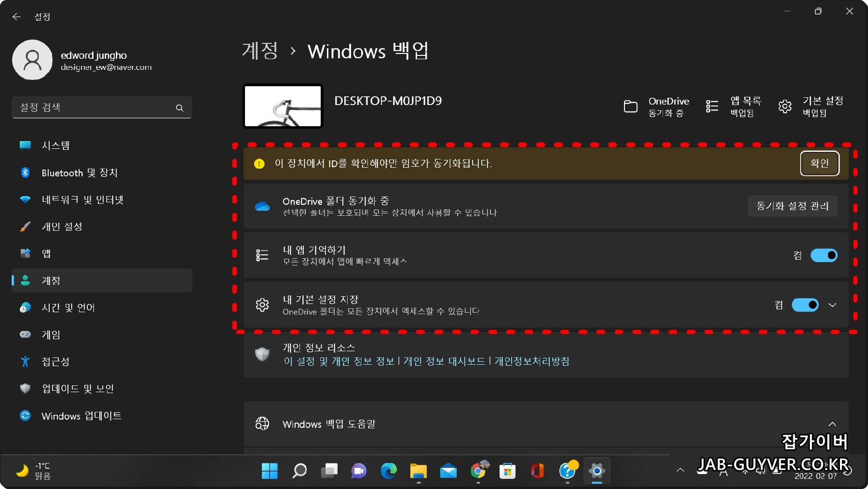
Task: Launch Microsoft Edge from taskbar
Action: click(389, 471)
